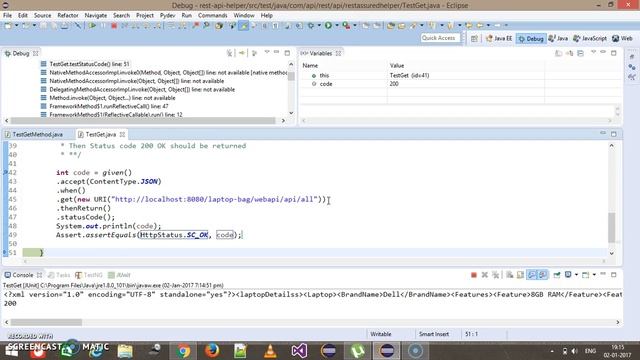Open the Window menu
Viewport: 640px width, 360px height.
click(x=244, y=16)
